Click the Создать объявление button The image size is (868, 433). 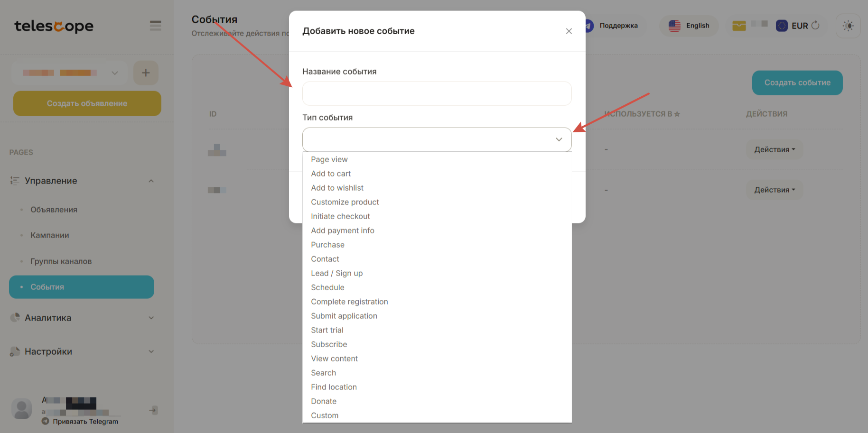87,103
